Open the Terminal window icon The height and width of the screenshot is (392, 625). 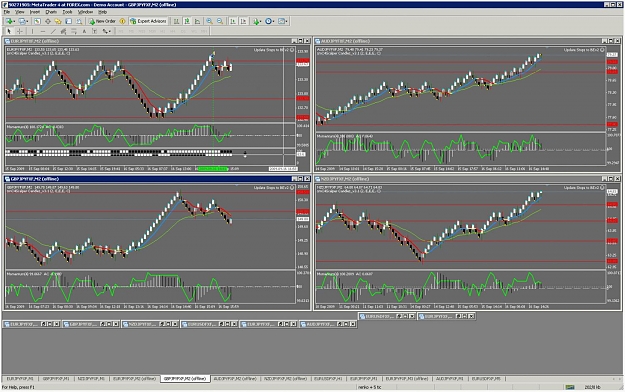(x=69, y=21)
